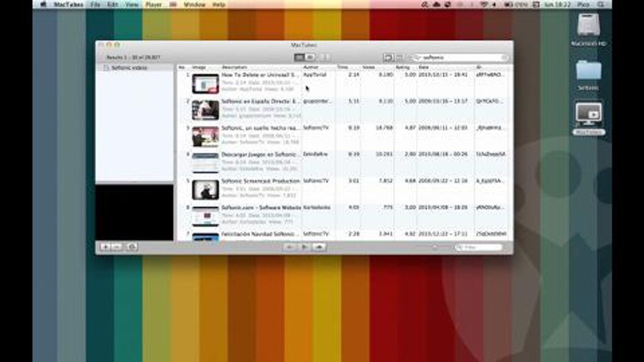Select the 'Felicitación Navidad Softonic' title
The image size is (644, 362).
[261, 234]
